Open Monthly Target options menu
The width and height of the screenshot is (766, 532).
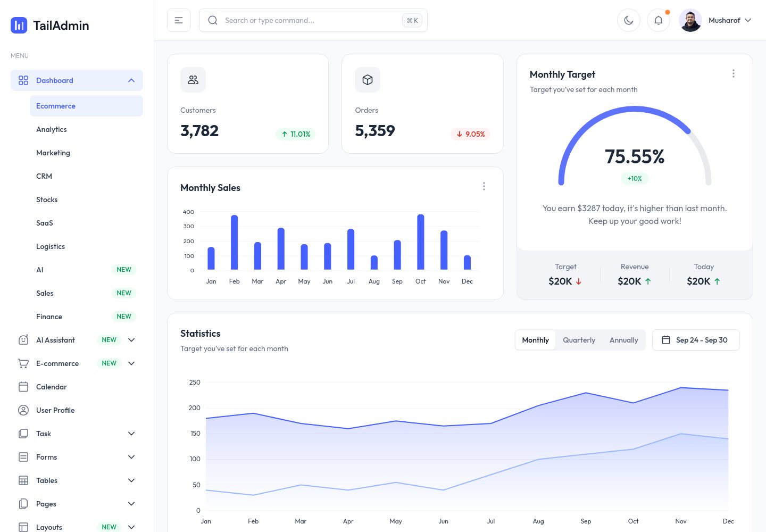(x=734, y=73)
